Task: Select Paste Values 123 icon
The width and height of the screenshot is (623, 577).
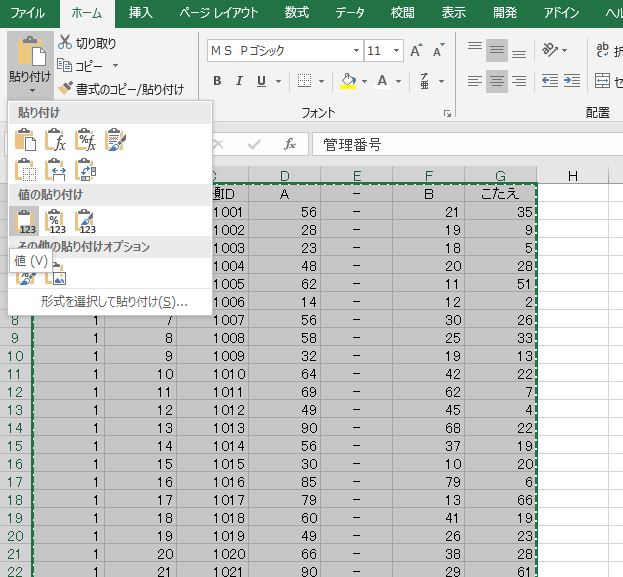Action: [x=25, y=222]
